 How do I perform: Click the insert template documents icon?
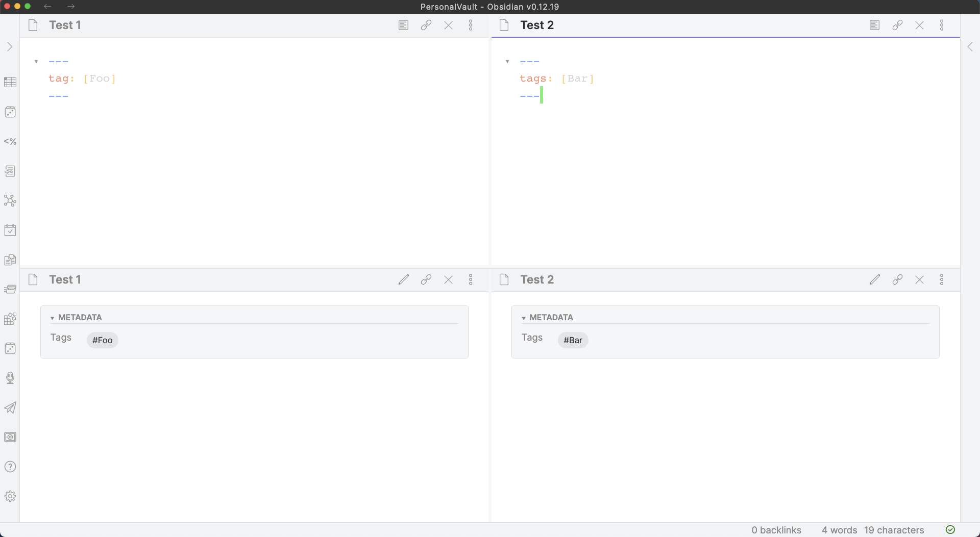pos(10,260)
